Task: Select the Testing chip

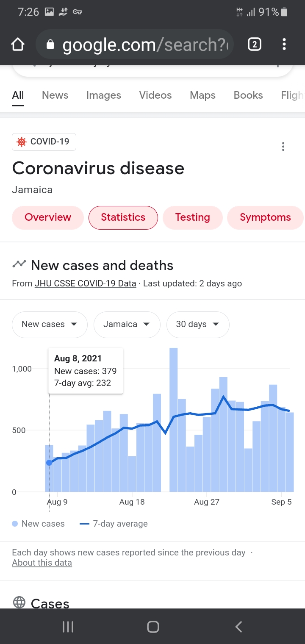Action: (192, 217)
